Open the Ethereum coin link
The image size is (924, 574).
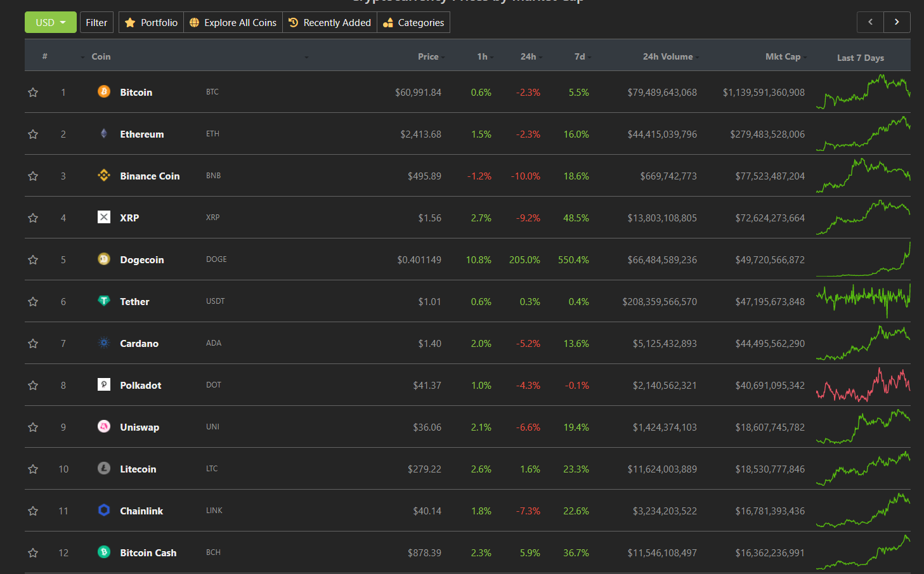[142, 134]
